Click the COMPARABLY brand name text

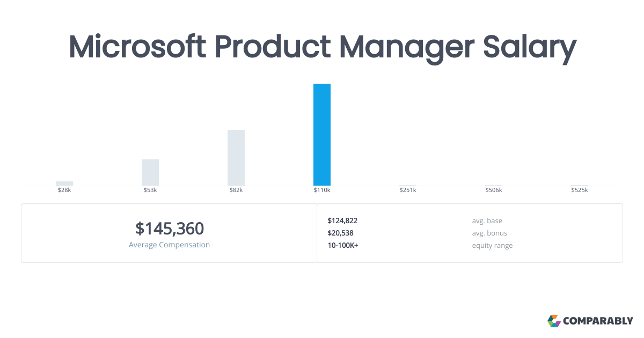click(x=598, y=321)
